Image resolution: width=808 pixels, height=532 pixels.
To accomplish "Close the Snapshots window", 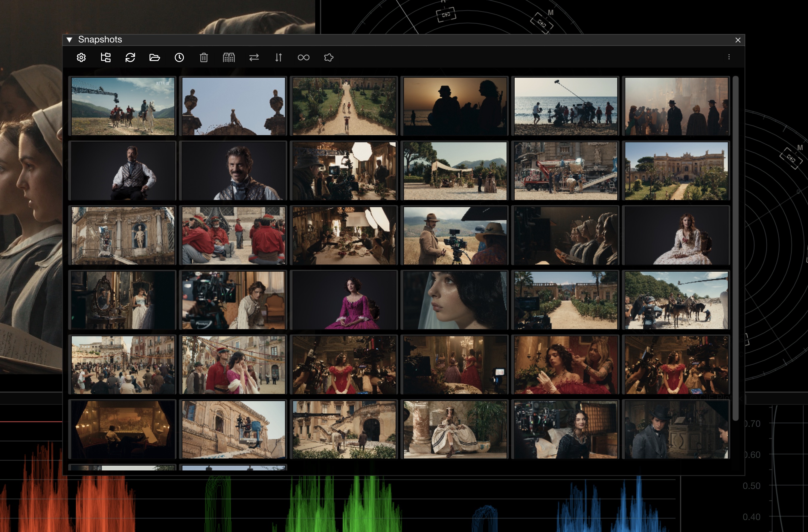I will [738, 40].
